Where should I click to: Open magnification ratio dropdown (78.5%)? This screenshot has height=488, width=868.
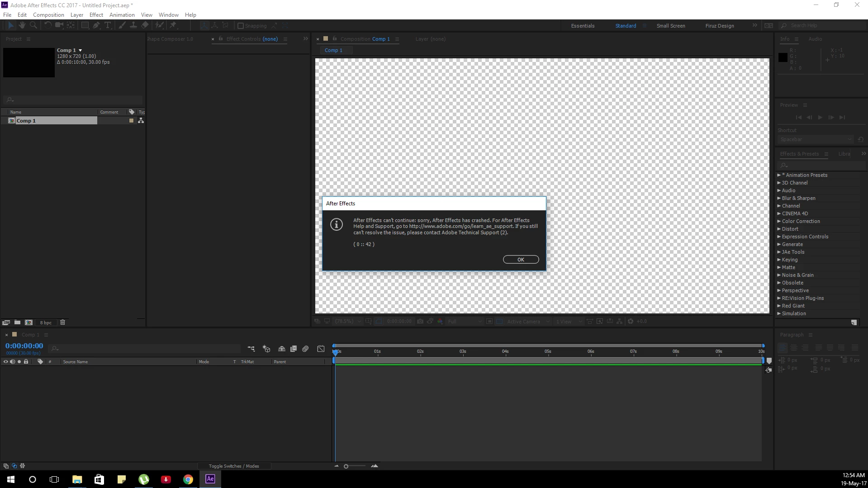(x=347, y=322)
